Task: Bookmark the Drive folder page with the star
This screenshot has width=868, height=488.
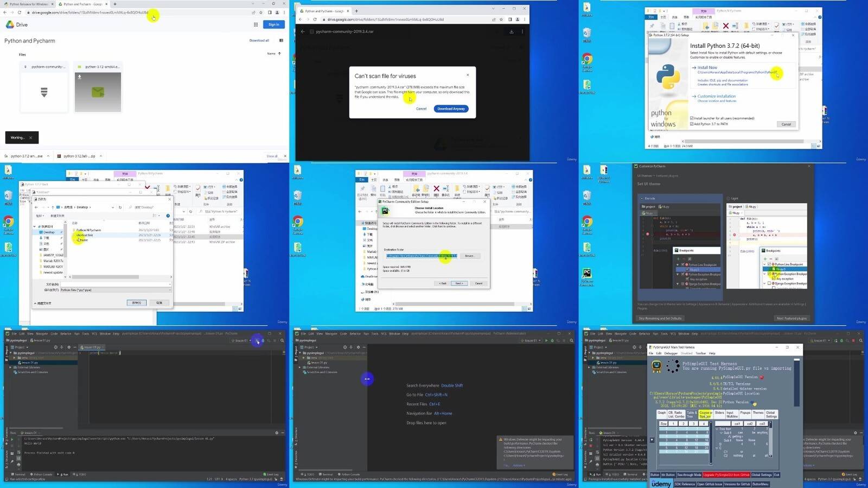Action: tap(261, 12)
